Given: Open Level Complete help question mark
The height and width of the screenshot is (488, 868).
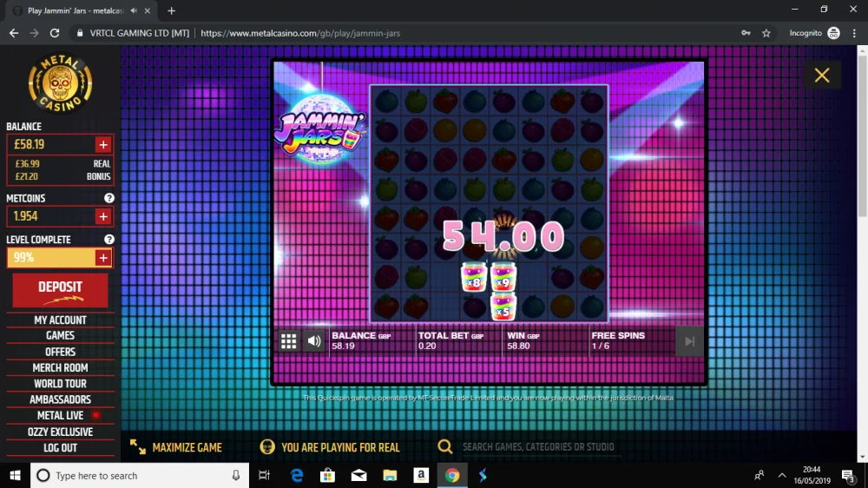Looking at the screenshot, I should click(109, 240).
